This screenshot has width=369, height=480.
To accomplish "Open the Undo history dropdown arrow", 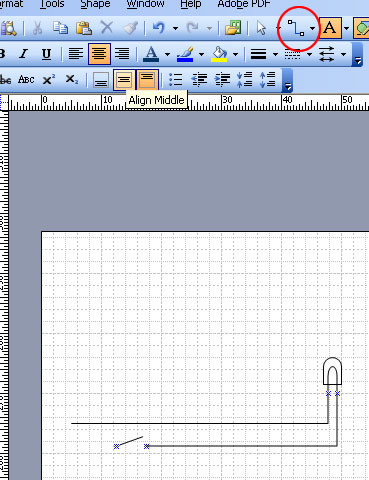I will pyautogui.click(x=175, y=29).
